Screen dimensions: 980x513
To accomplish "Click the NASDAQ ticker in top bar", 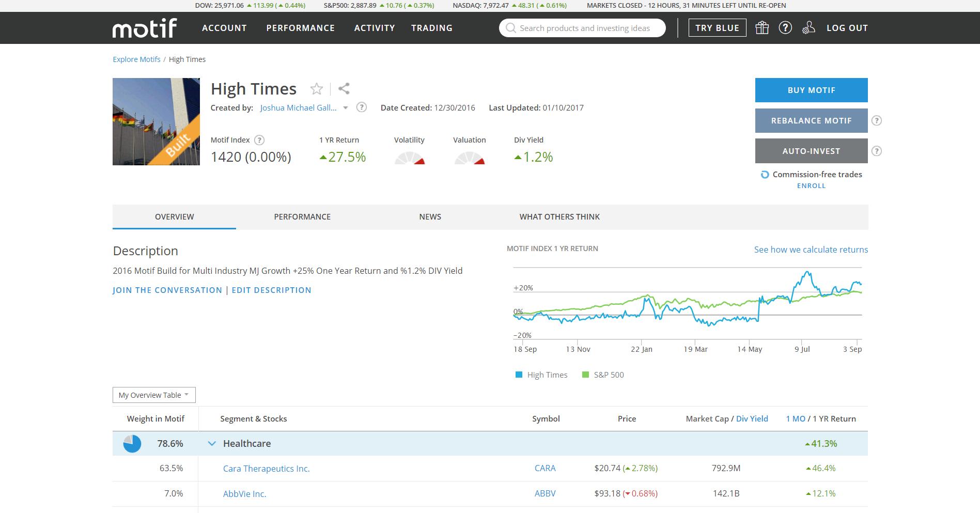I will (509, 6).
